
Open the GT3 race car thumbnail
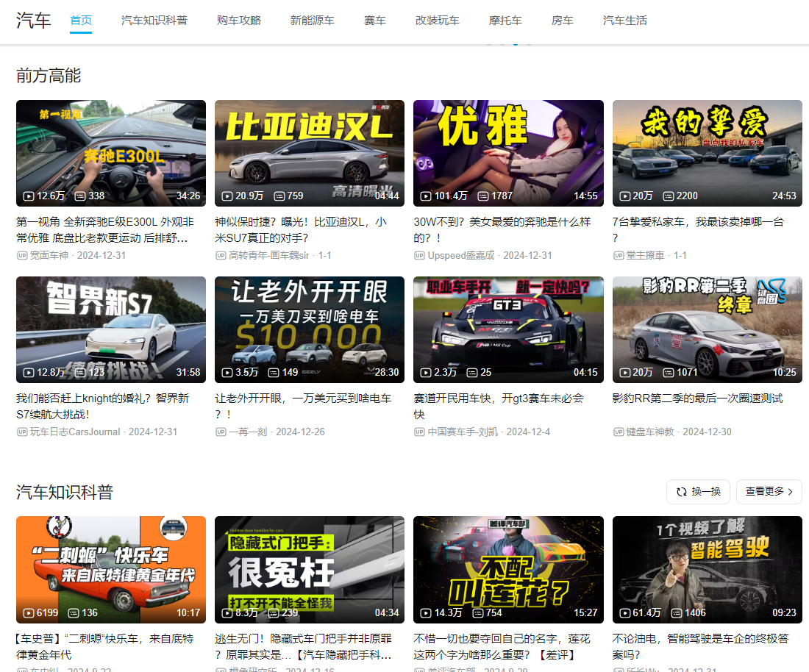tap(508, 329)
